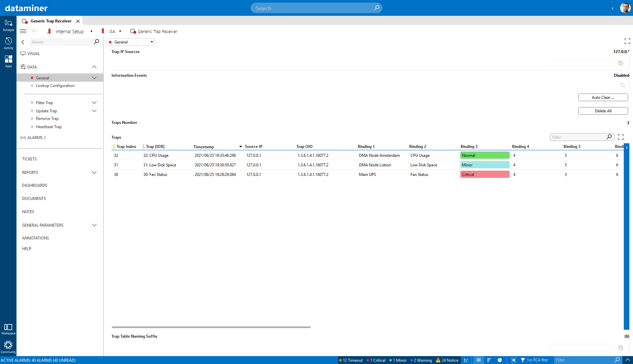Open the Workspace icon in sidebar
This screenshot has width=633, height=364.
[8, 329]
